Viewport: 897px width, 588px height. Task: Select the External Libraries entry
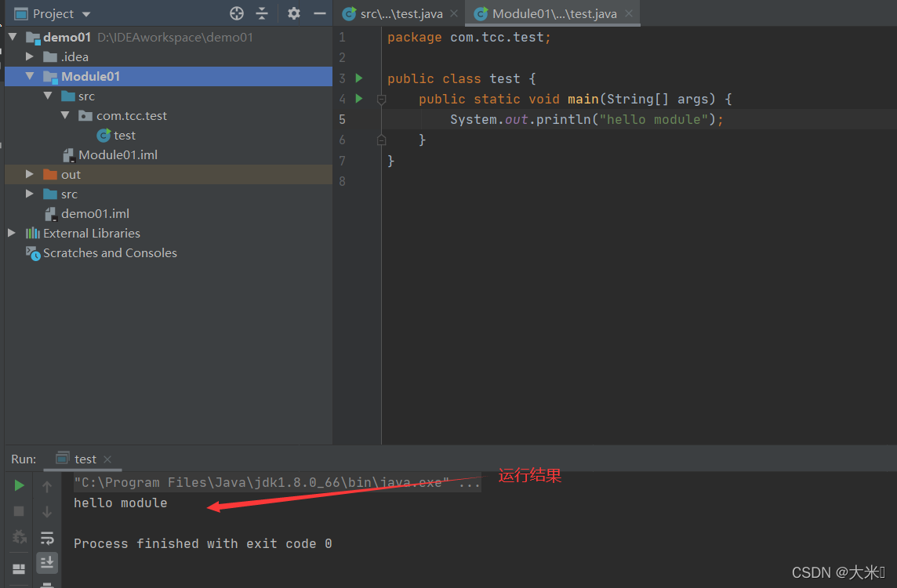[92, 234]
